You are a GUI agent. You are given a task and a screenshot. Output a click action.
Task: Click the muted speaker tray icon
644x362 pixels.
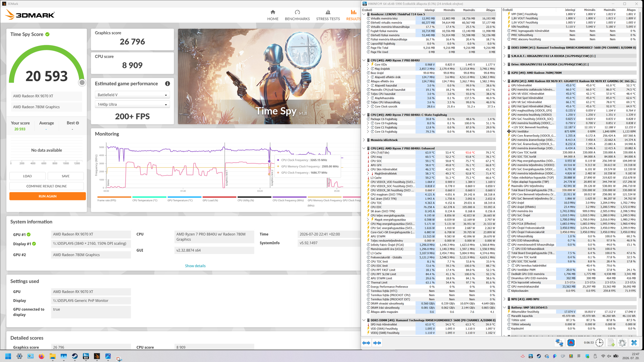(x=609, y=356)
